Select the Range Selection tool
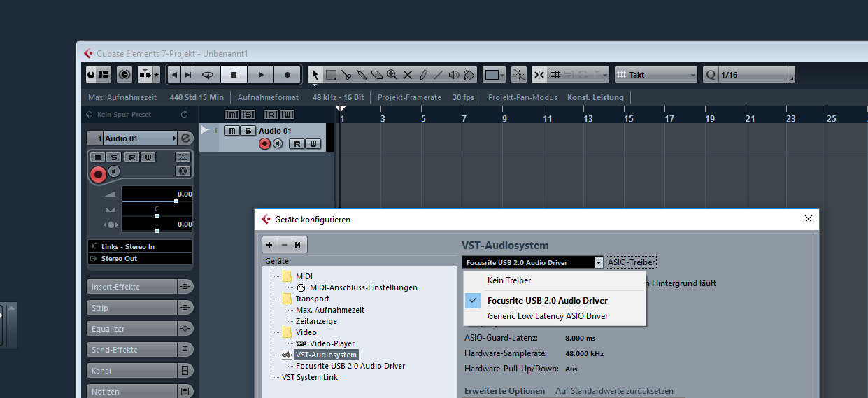Image resolution: width=868 pixels, height=398 pixels. 331,74
